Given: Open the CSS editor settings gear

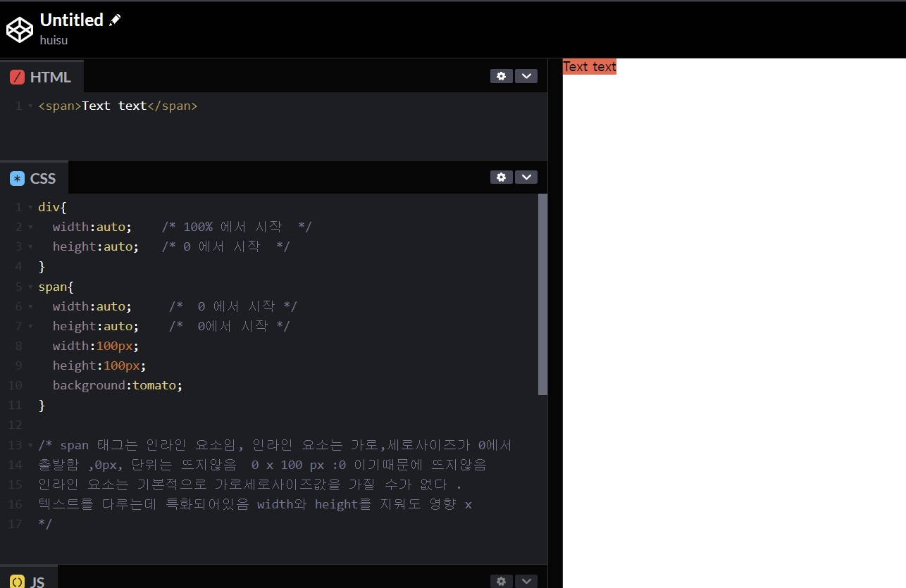Looking at the screenshot, I should coord(501,177).
